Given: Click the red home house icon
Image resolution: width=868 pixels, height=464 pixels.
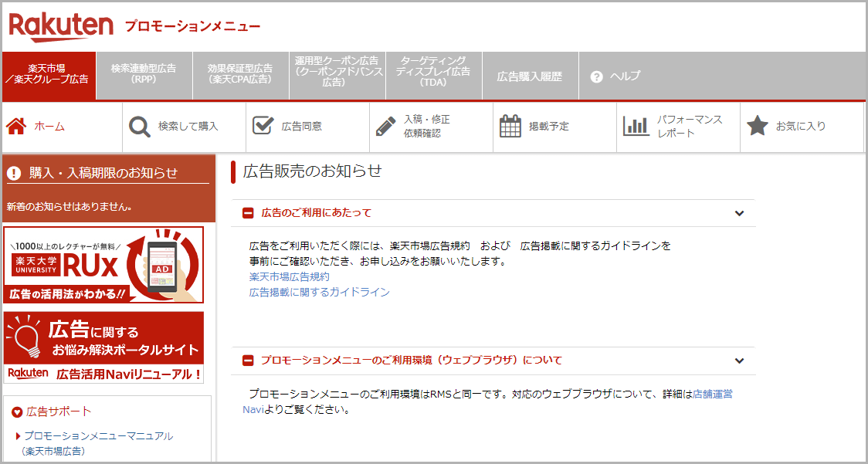Looking at the screenshot, I should [x=16, y=127].
